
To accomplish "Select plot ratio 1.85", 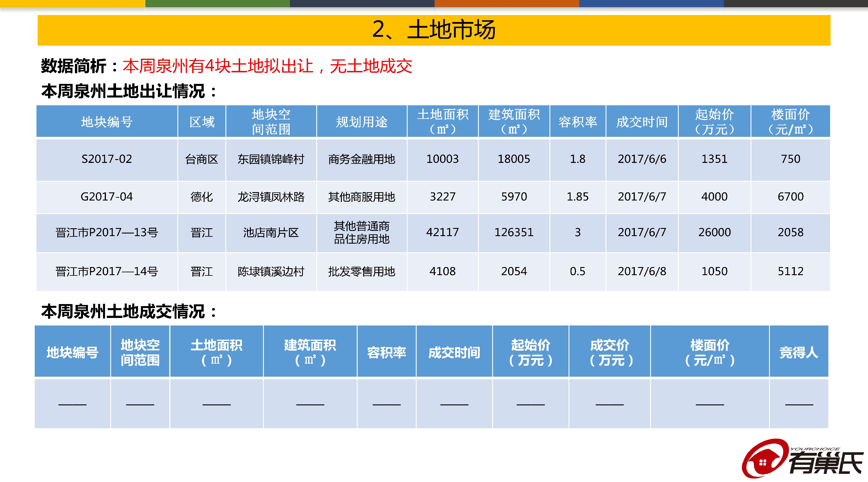I will 578,197.
